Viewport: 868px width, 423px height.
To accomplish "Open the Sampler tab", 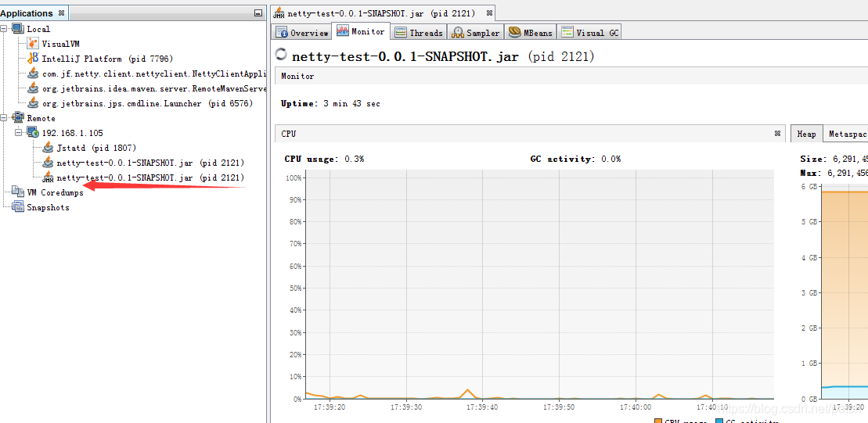I will (476, 33).
